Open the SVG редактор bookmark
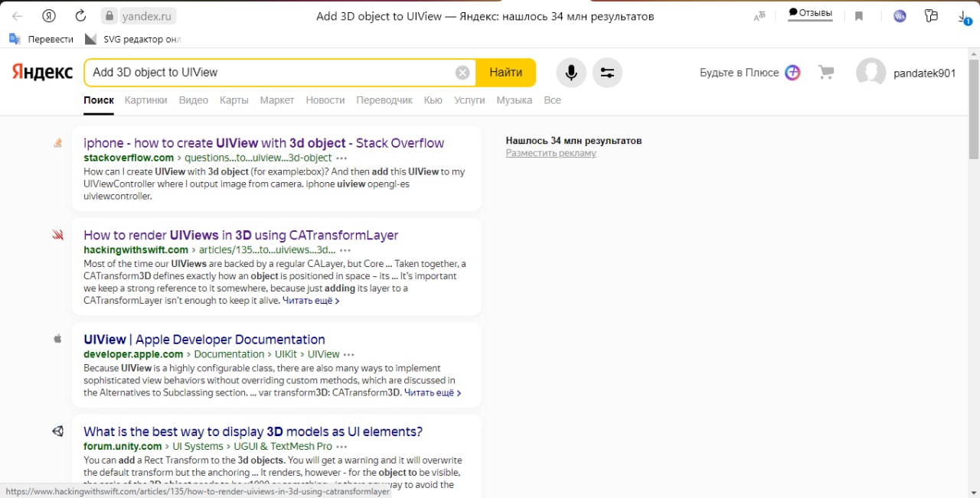The width and height of the screenshot is (980, 498). pos(133,39)
